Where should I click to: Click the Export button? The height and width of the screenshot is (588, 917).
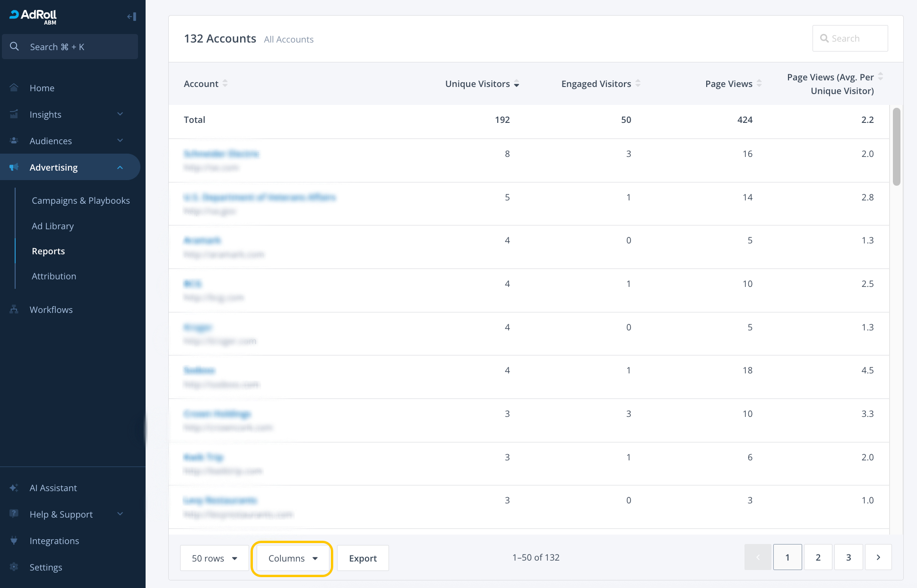pos(363,558)
